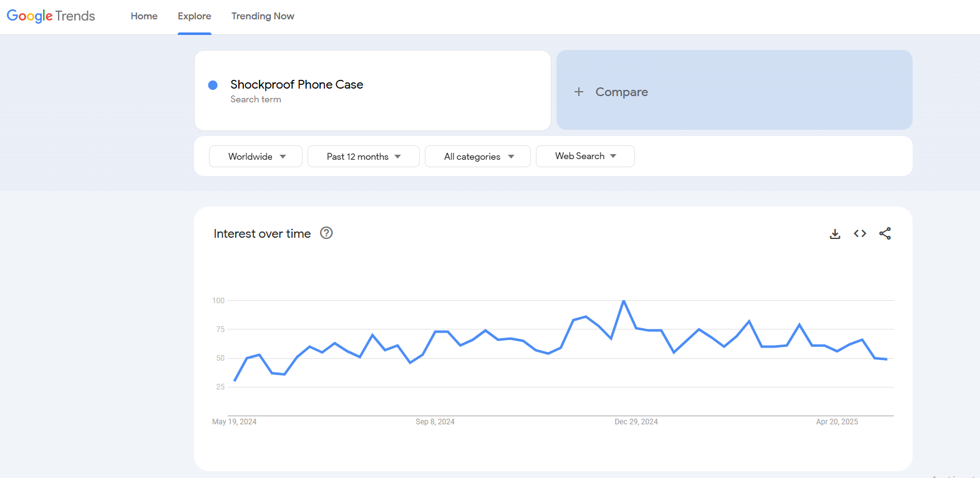Image resolution: width=980 pixels, height=478 pixels.
Task: Click the 25 value on y-axis
Action: [x=220, y=387]
